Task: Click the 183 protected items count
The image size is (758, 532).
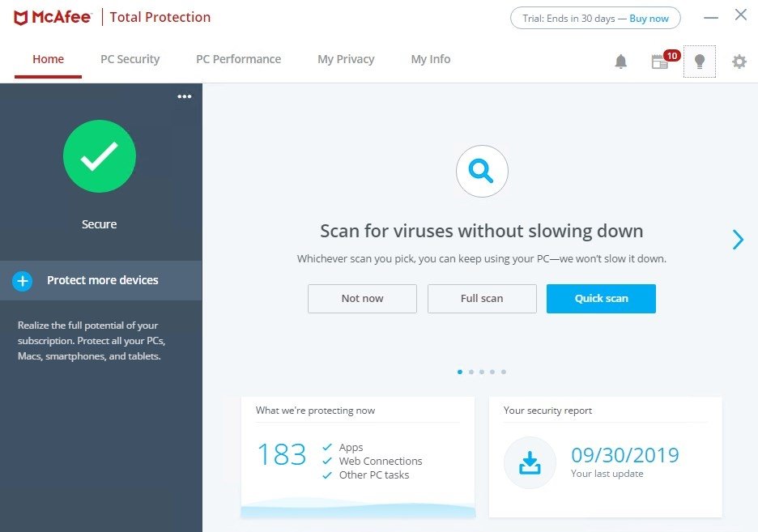Action: (x=282, y=455)
